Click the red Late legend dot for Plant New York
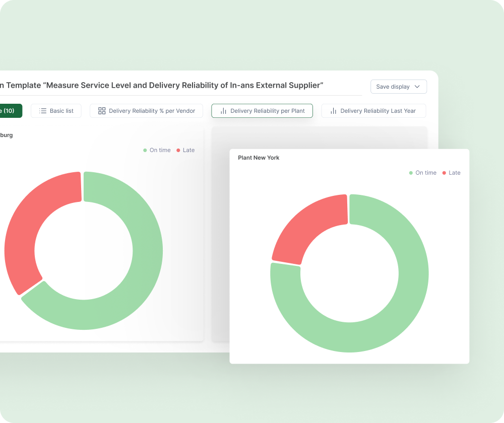Image resolution: width=504 pixels, height=423 pixels. 444,173
